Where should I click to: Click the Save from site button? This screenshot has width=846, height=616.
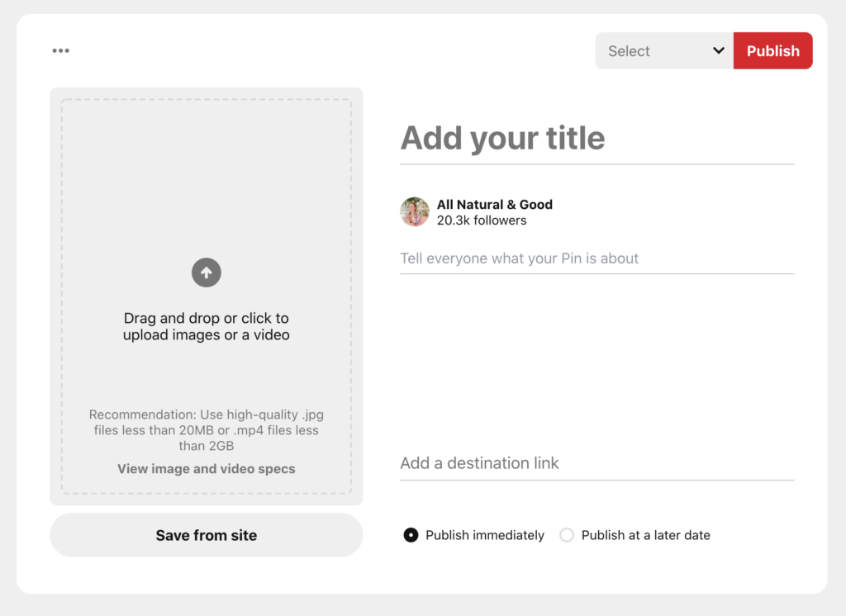(207, 535)
